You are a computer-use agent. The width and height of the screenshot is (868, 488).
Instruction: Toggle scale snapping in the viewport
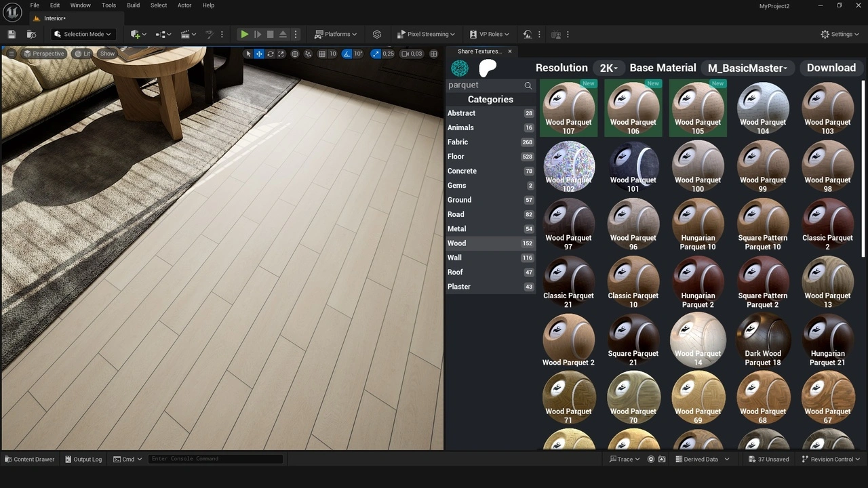376,54
